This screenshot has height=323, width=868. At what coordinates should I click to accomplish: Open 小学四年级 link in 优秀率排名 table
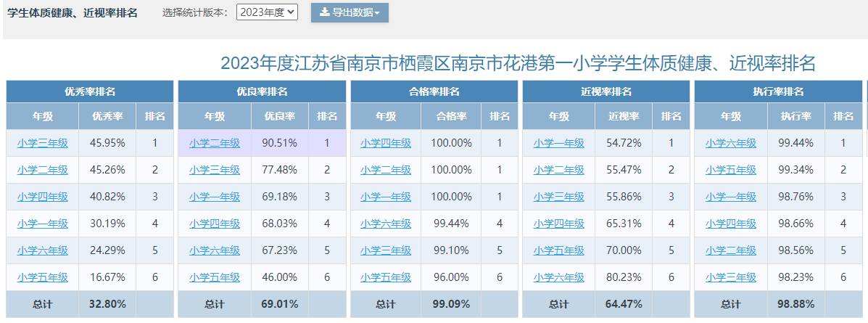pos(43,197)
